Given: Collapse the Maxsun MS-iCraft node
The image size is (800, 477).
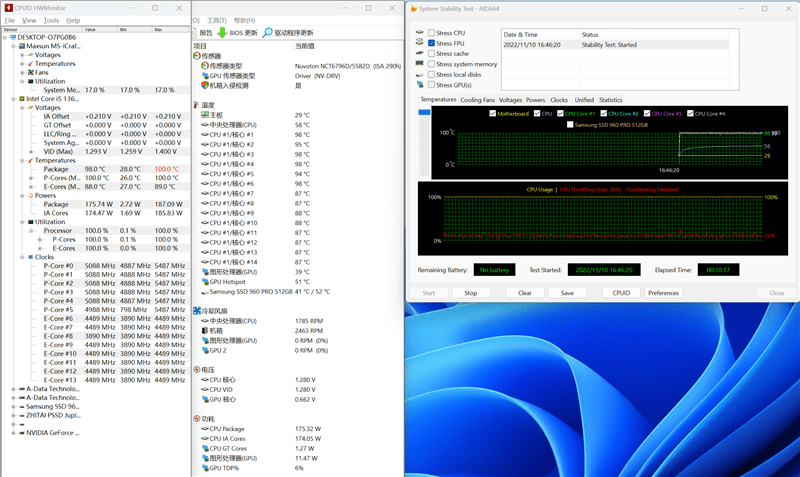Looking at the screenshot, I should (14, 46).
